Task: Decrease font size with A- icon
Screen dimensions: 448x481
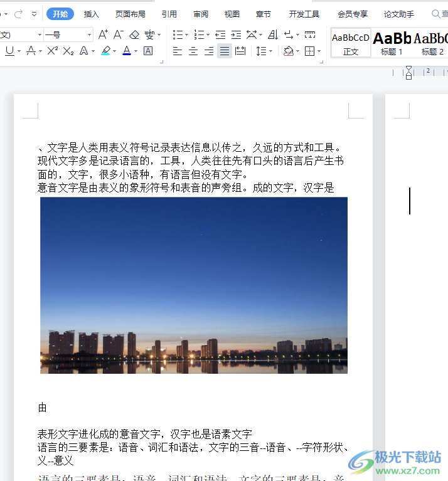Action: (x=119, y=34)
